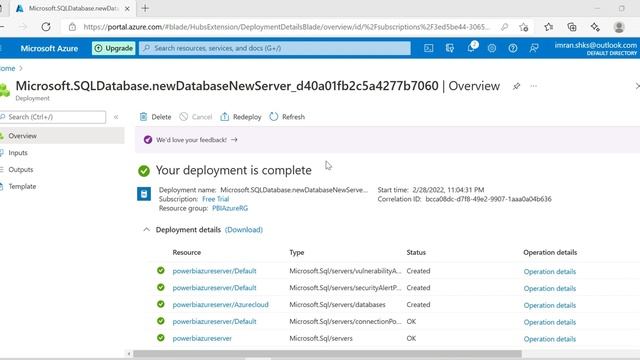Open Cloud Shell icon in Azure header
This screenshot has width=640, height=360.
(429, 48)
